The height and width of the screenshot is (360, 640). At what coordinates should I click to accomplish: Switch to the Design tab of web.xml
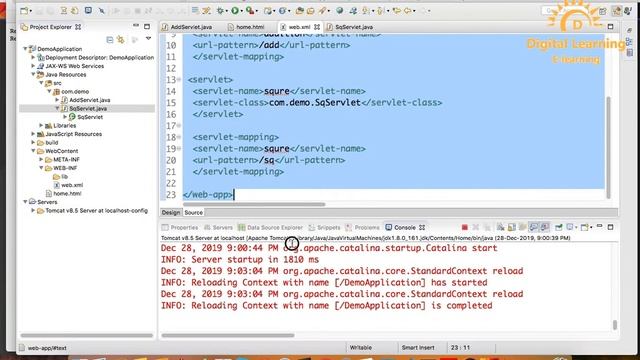pyautogui.click(x=171, y=213)
